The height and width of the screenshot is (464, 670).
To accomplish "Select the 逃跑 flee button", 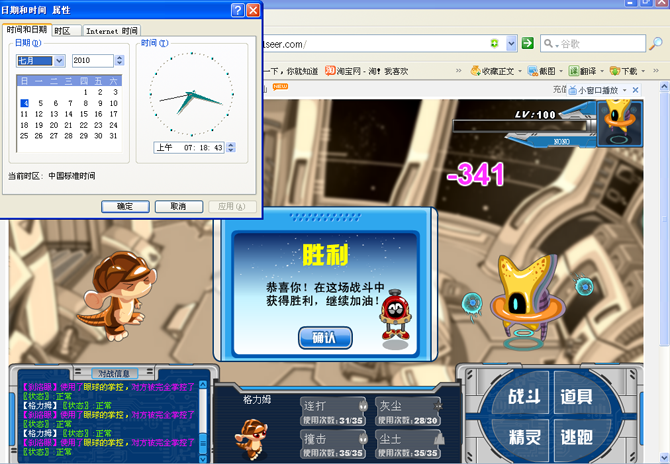I will pos(577,437).
